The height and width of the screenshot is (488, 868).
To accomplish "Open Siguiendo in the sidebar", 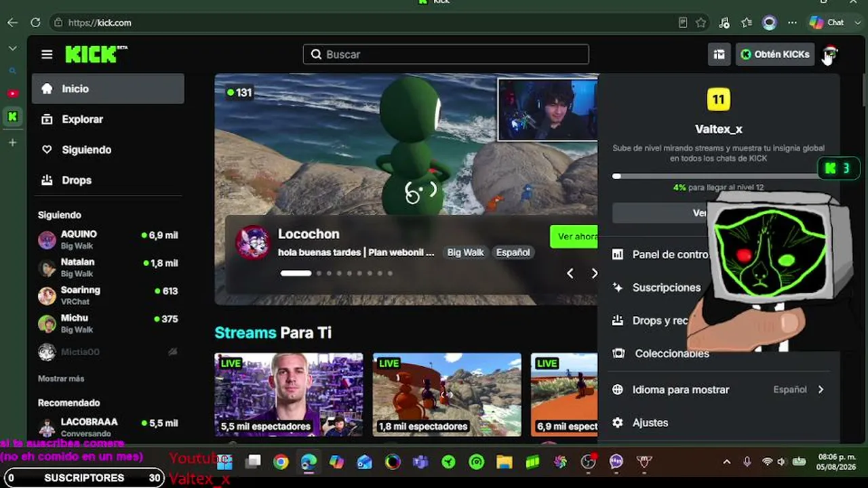I will click(x=108, y=150).
